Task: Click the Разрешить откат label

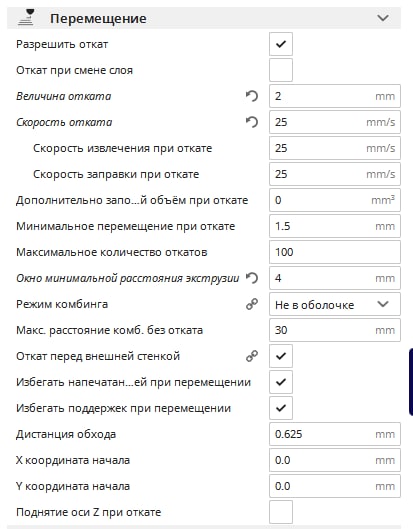Action: [62, 44]
